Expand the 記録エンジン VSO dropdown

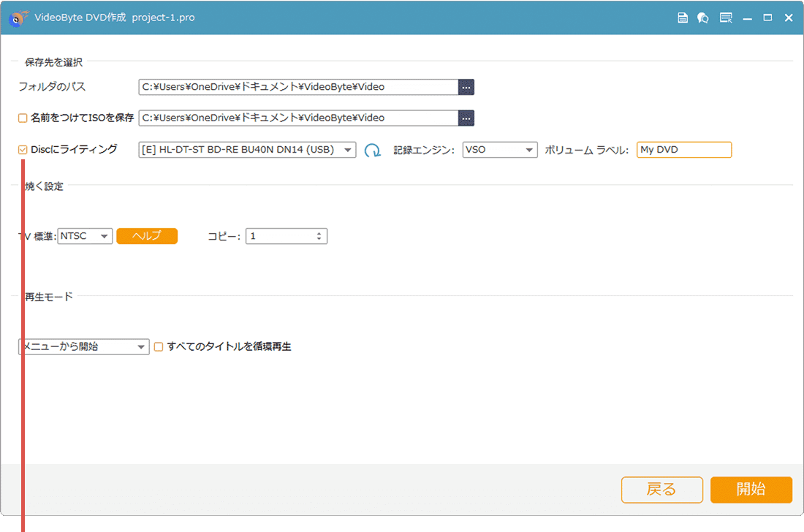click(x=500, y=150)
